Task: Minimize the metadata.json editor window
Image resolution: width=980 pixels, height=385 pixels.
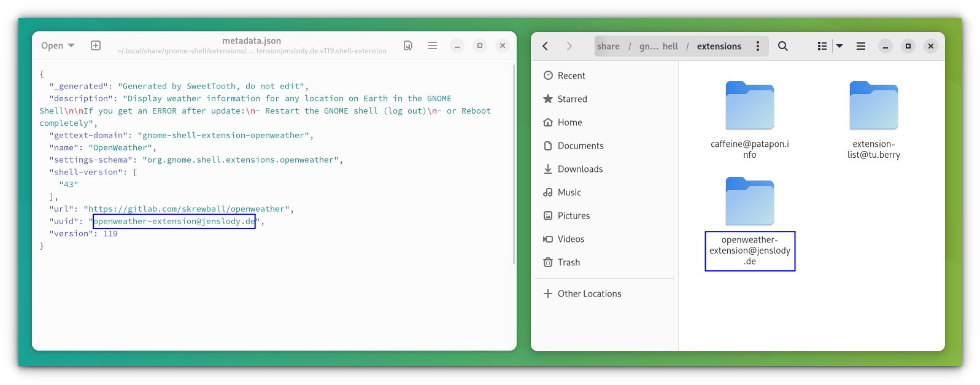Action: pyautogui.click(x=457, y=45)
